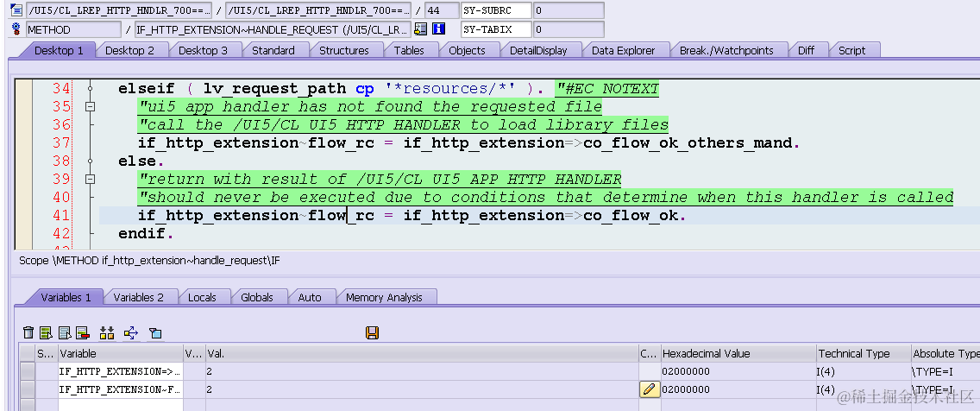980x411 pixels.
Task: Open the Script tab
Action: coord(851,51)
